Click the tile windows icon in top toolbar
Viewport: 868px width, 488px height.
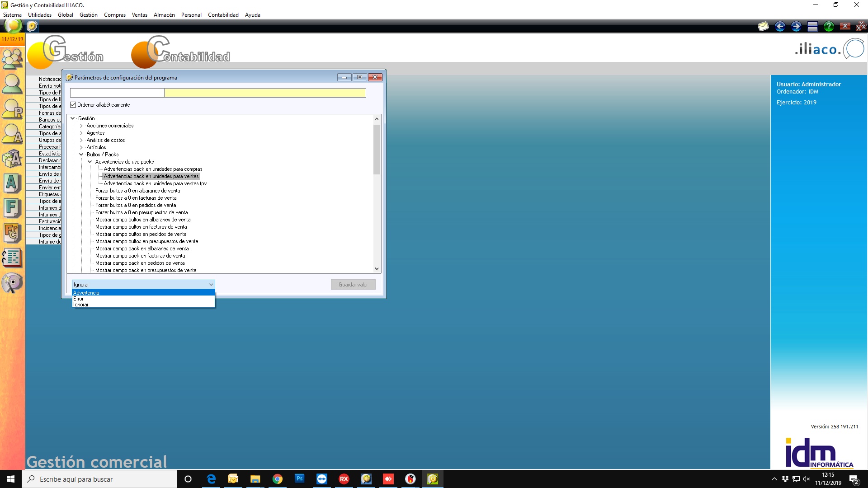pyautogui.click(x=812, y=26)
